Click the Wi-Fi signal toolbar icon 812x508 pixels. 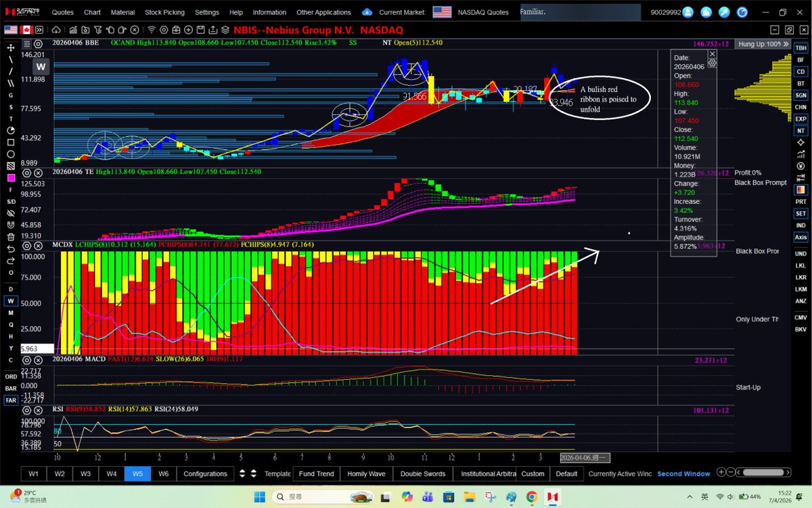tap(152, 30)
